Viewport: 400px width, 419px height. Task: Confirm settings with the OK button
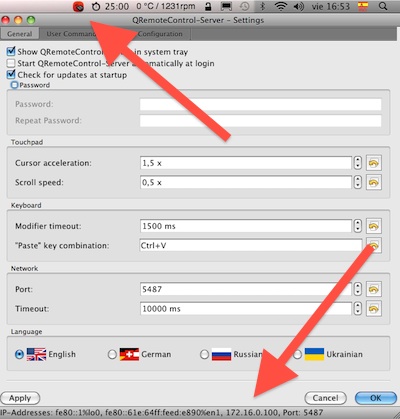[x=376, y=398]
